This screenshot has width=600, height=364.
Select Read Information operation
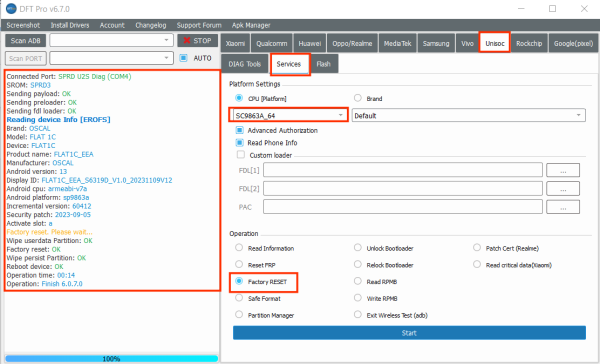[x=239, y=248]
